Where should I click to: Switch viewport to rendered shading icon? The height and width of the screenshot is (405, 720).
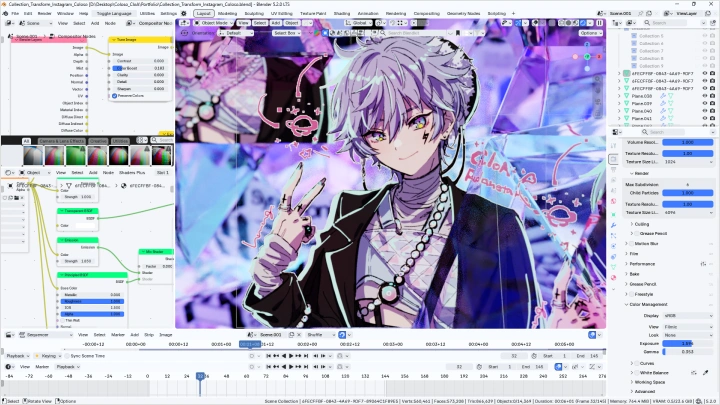coord(583,22)
